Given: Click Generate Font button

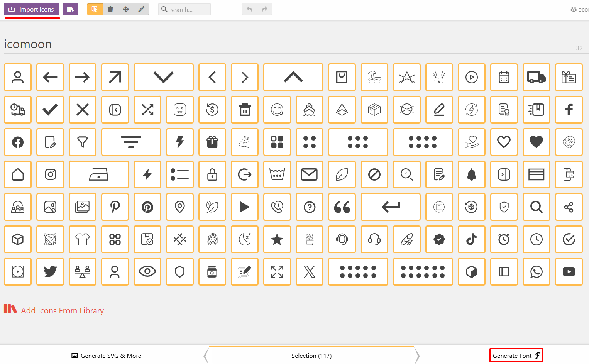Looking at the screenshot, I should (516, 356).
